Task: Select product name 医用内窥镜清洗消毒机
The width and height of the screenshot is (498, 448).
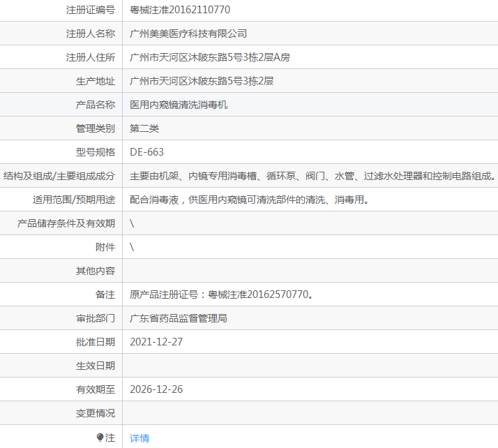Action: [179, 105]
